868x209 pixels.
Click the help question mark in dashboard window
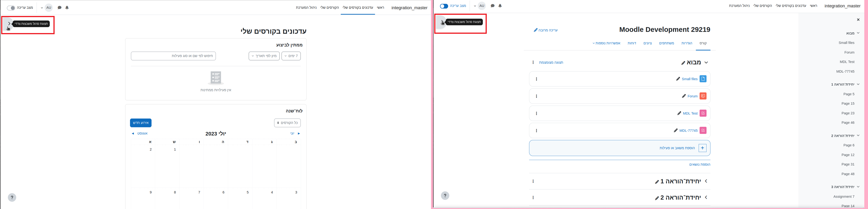tap(12, 198)
